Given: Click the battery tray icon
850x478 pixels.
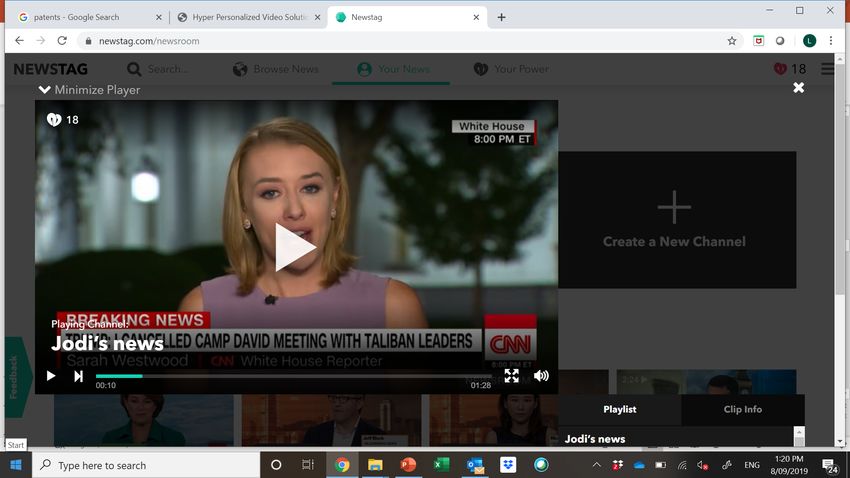Looking at the screenshot, I should coord(660,465).
